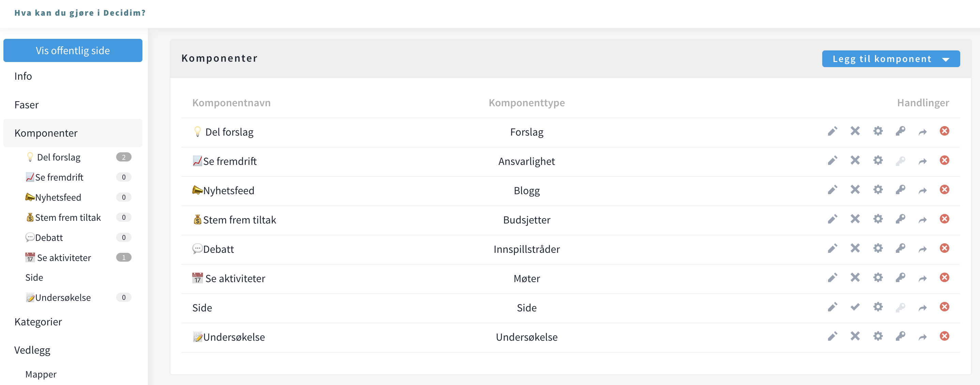Screen dimensions: 980x385
Task: Select Vedlegg in the sidebar menu
Action: point(32,350)
